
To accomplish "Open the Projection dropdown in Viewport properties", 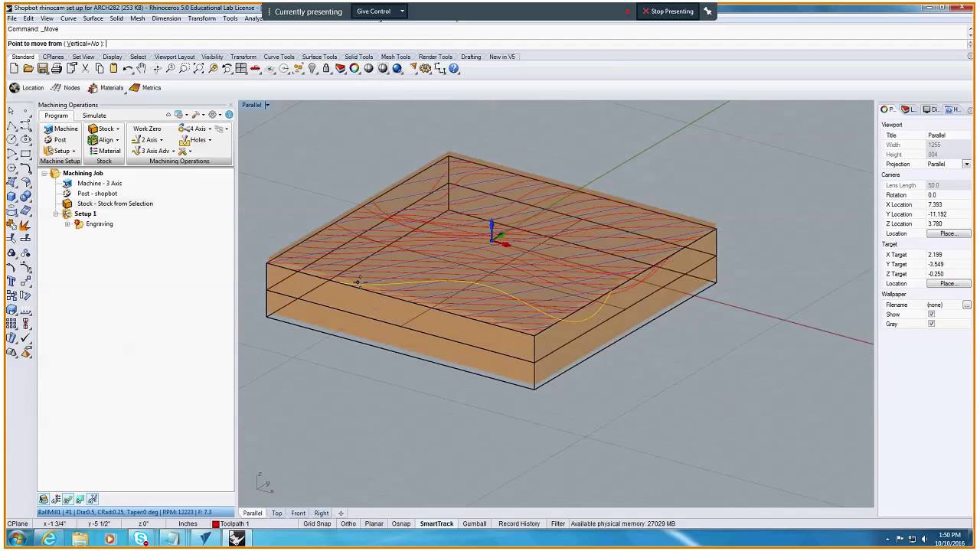I will pos(966,165).
